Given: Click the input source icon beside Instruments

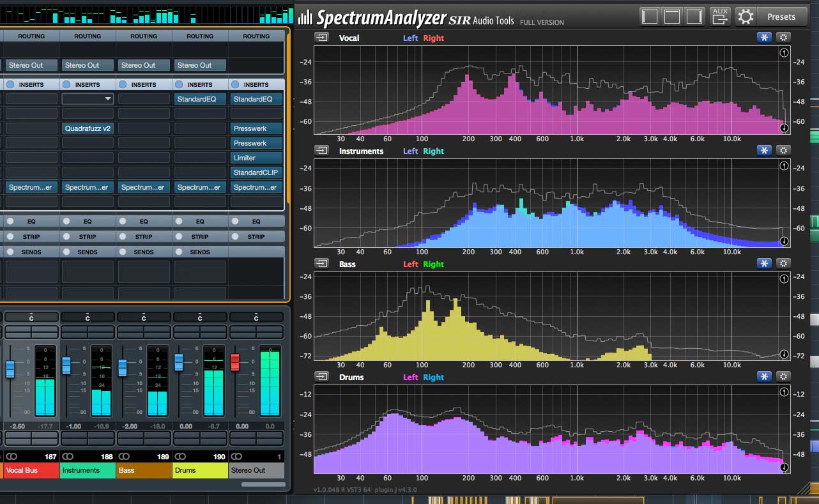Looking at the screenshot, I should (321, 151).
